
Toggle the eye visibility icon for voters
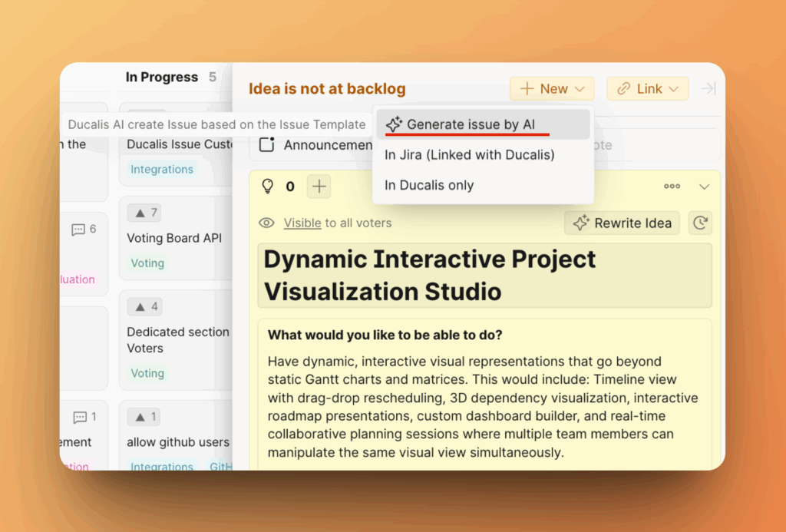point(266,223)
